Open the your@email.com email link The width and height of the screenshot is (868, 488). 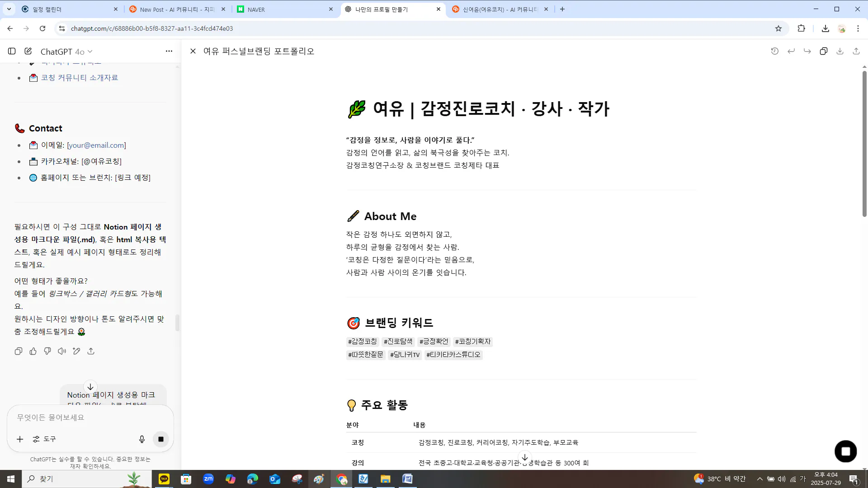pyautogui.click(x=96, y=145)
